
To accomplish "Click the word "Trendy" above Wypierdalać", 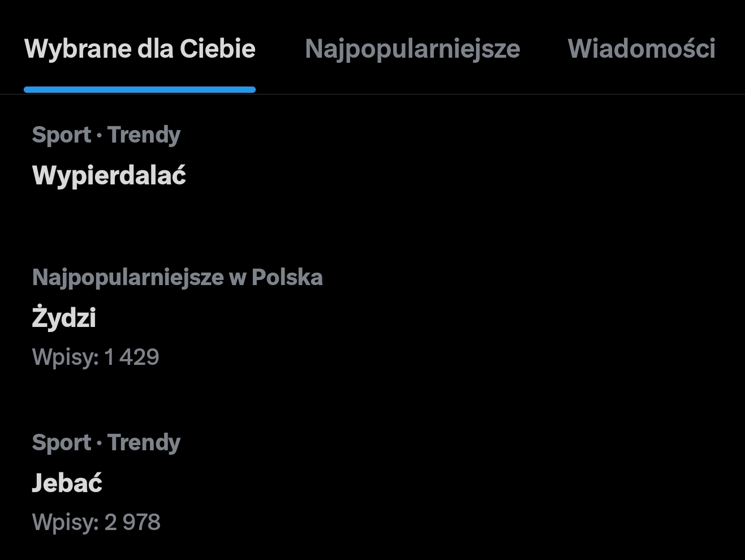I will (x=144, y=135).
